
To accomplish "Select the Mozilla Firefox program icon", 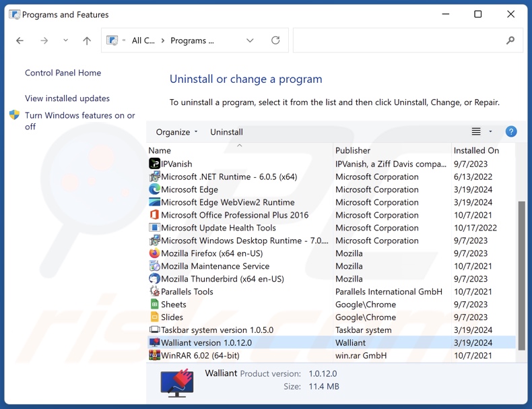I will coord(154,253).
